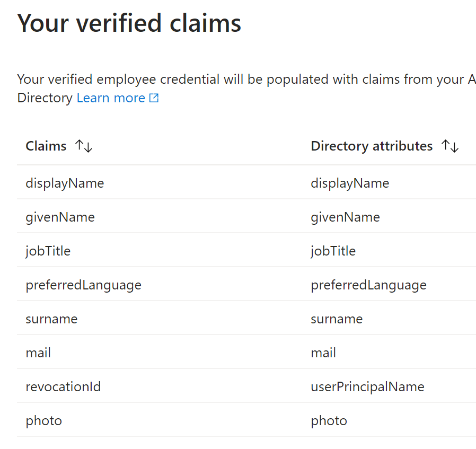Click jobTitle in the Claims column
476x449 pixels.
pos(48,251)
